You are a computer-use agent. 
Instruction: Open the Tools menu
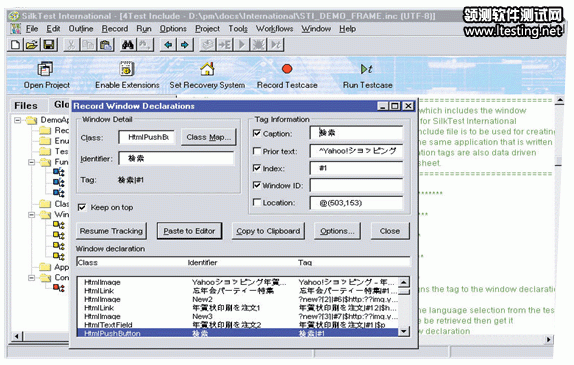click(x=238, y=29)
